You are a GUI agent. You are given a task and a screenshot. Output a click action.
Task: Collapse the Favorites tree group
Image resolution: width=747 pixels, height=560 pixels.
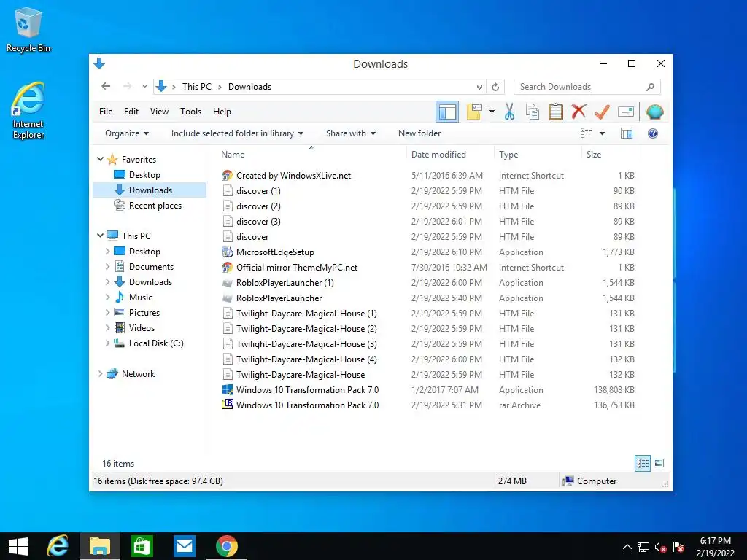coord(100,159)
